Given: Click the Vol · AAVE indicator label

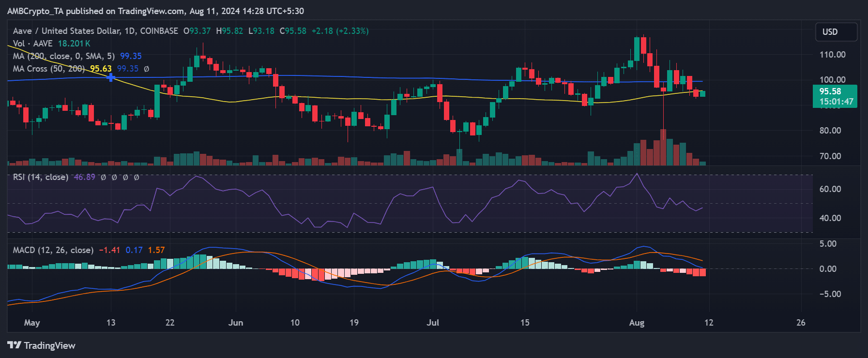Looking at the screenshot, I should pyautogui.click(x=33, y=44).
